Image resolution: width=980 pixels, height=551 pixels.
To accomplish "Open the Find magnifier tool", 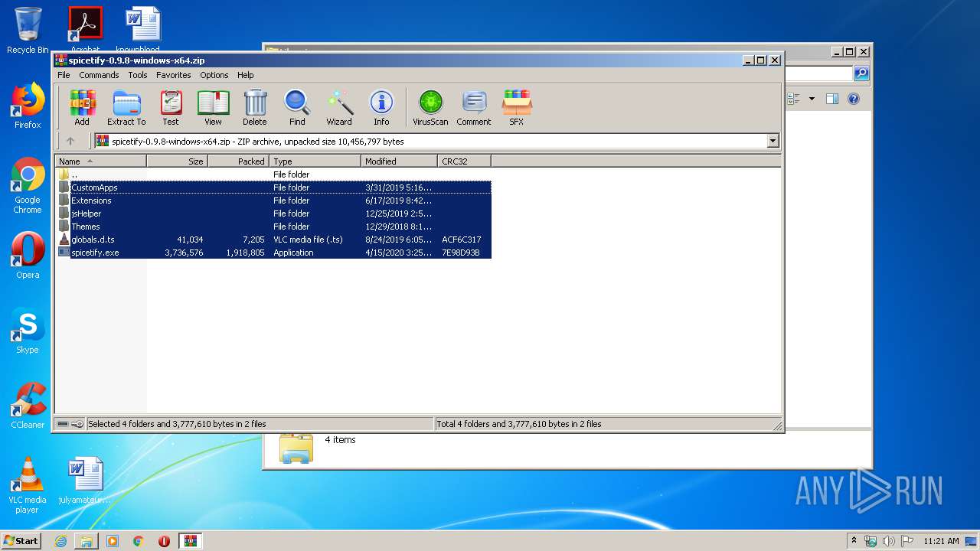I will pos(297,108).
